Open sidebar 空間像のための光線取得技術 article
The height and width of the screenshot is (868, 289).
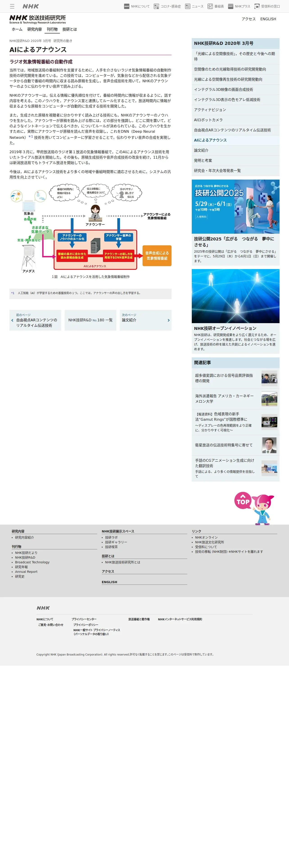coord(235,69)
